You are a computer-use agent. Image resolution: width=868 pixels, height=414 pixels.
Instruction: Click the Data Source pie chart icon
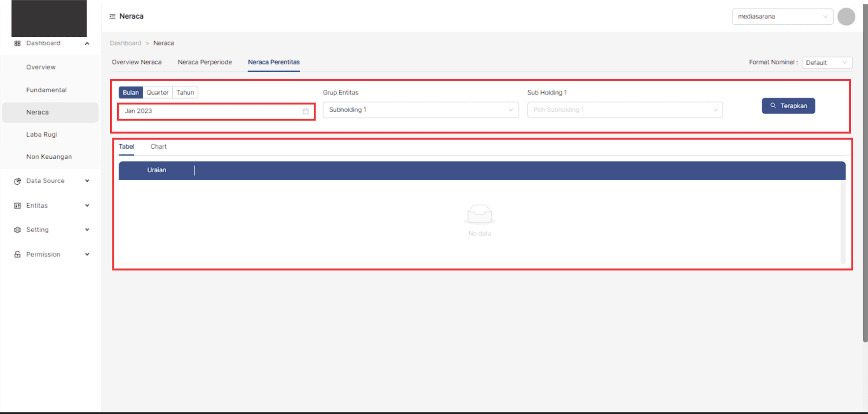tap(17, 181)
